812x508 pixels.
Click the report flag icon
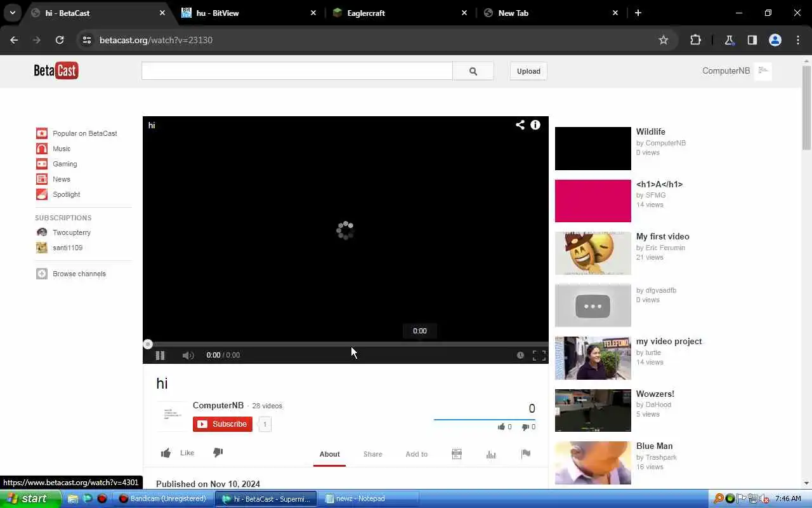tap(526, 454)
